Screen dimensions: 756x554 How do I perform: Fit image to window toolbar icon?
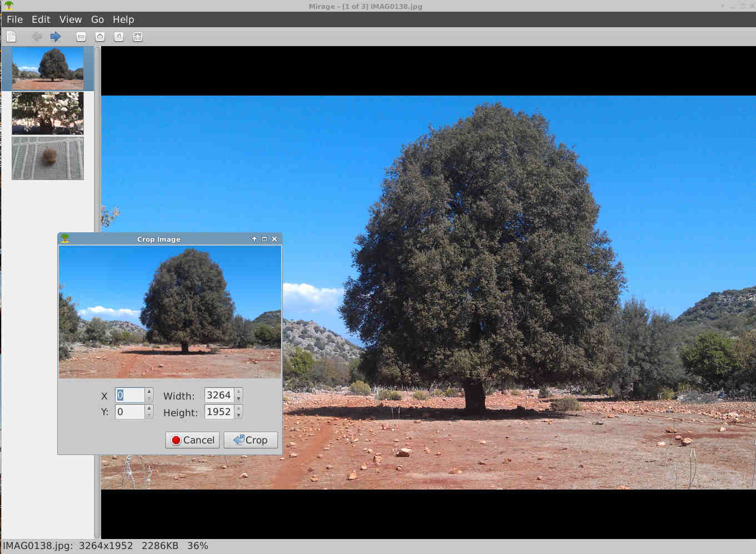click(138, 37)
